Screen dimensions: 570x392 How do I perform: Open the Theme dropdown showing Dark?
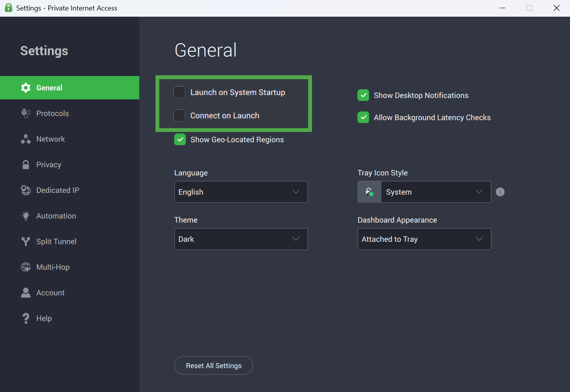241,239
